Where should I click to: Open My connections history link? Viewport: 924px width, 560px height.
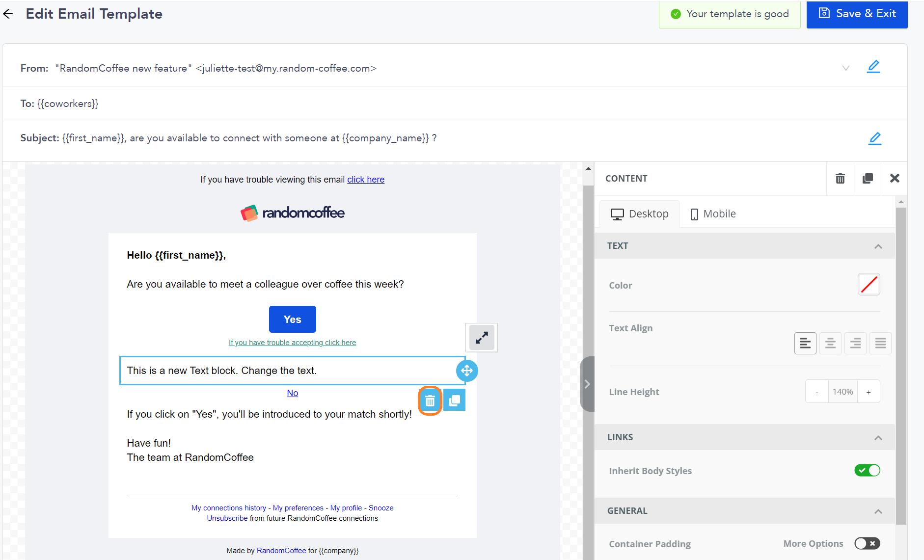click(x=229, y=508)
